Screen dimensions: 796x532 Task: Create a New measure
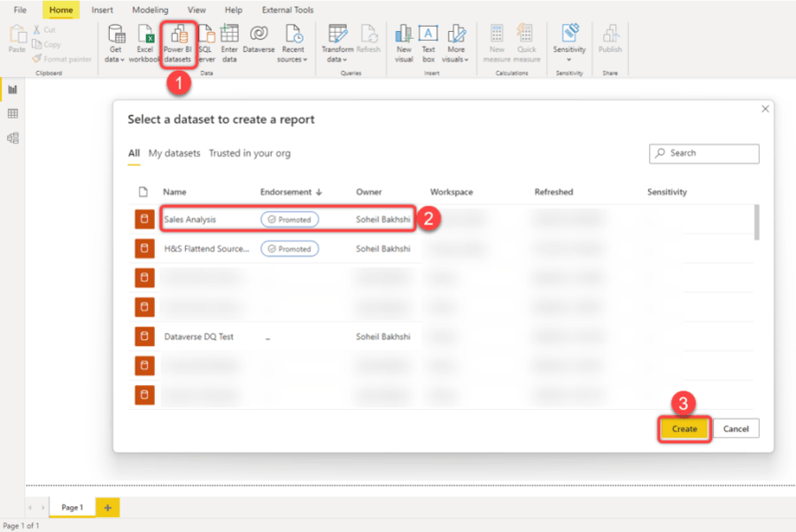pos(497,43)
